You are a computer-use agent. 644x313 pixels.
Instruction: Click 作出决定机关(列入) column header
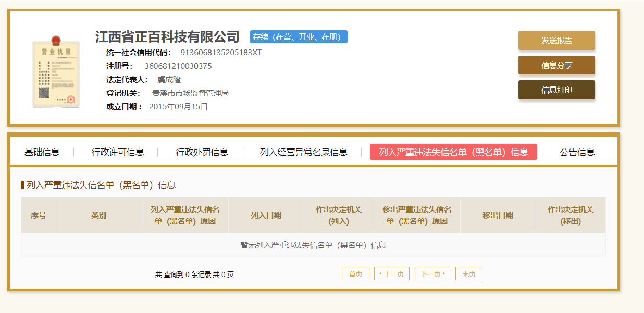339,215
